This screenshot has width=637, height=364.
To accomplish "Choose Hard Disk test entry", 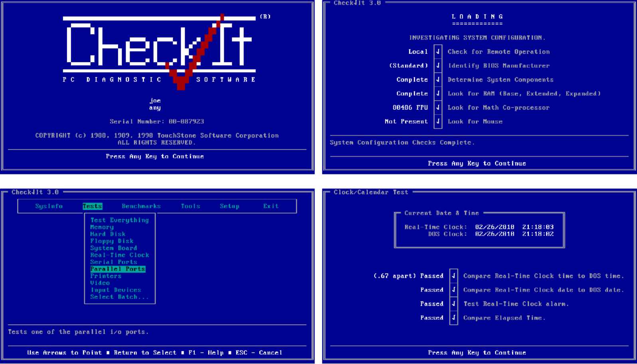I will [x=108, y=234].
